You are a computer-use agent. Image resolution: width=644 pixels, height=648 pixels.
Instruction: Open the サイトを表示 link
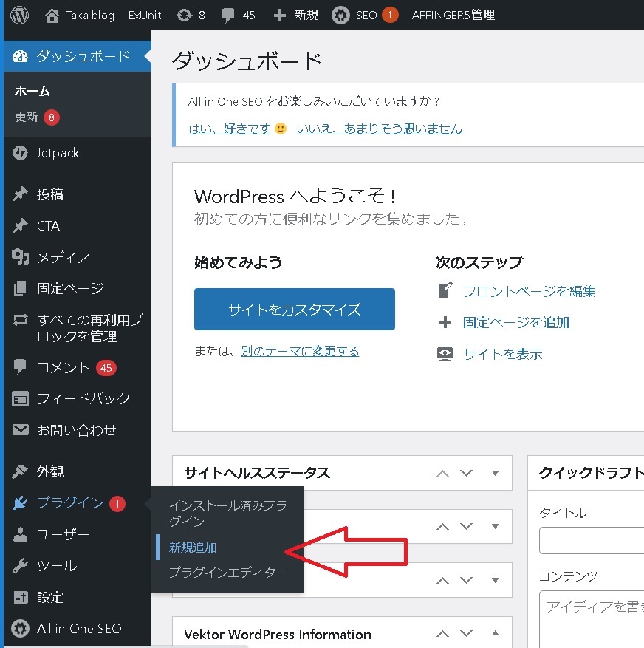click(x=503, y=354)
